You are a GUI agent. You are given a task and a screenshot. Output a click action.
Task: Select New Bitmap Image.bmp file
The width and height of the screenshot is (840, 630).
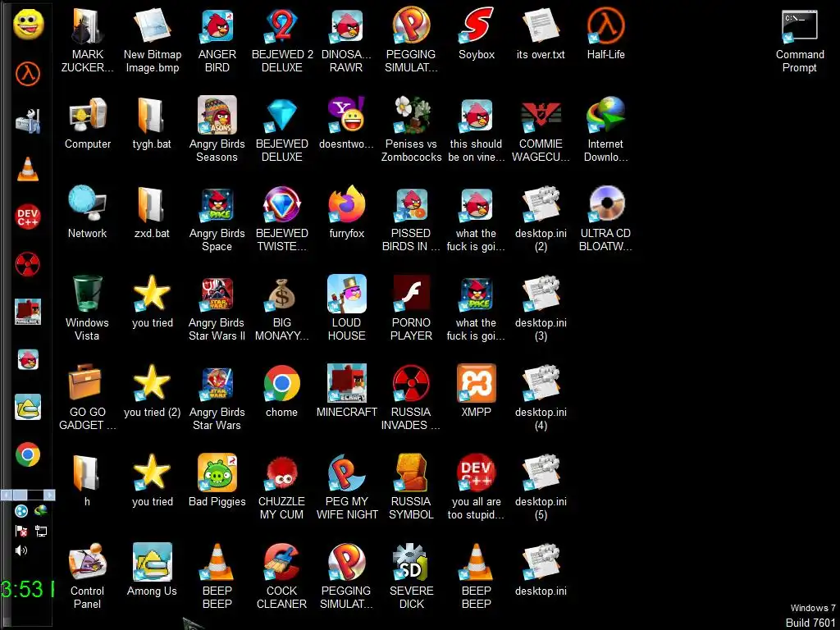tap(152, 40)
